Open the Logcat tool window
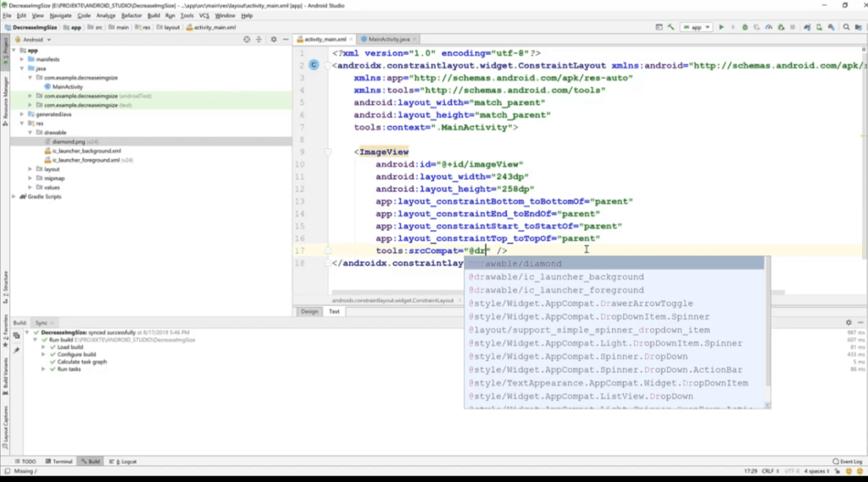This screenshot has width=868, height=482. (123, 462)
